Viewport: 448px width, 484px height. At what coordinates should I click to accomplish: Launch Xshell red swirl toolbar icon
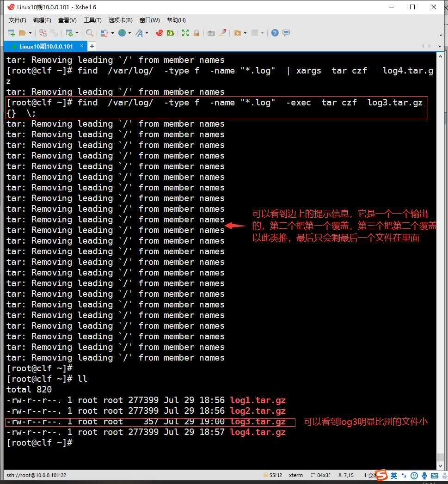(x=160, y=33)
